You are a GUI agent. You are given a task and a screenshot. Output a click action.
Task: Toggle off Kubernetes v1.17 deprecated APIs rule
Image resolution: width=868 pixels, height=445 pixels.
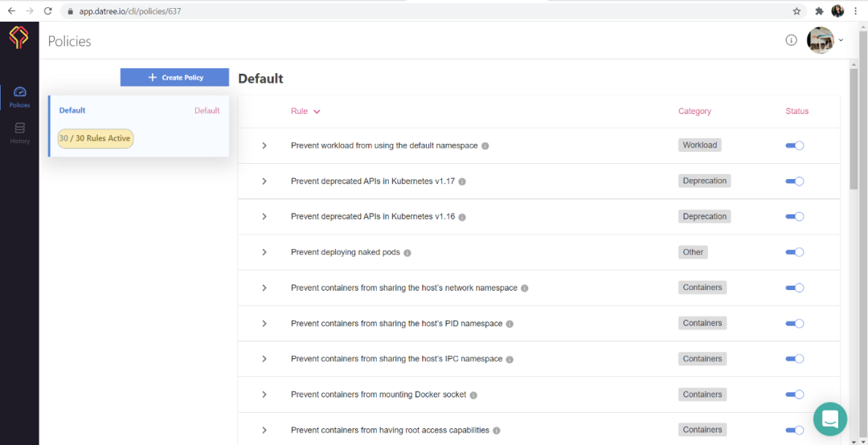[794, 181]
